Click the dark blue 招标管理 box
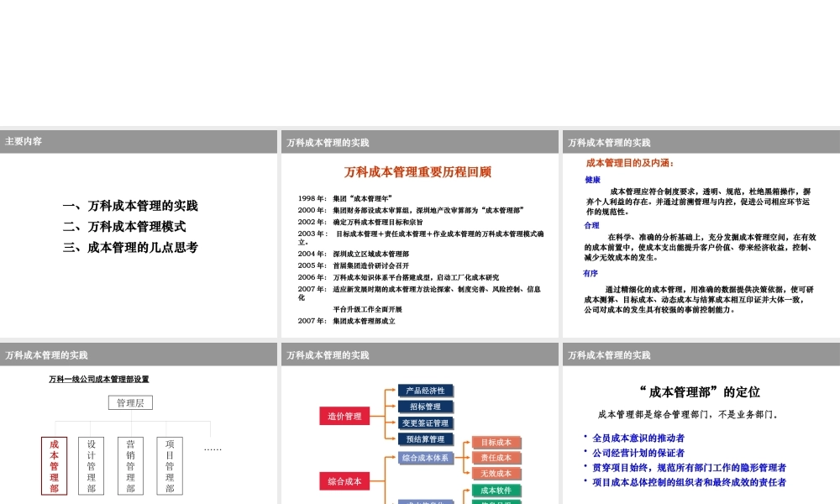This screenshot has height=504, width=840. 425,407
